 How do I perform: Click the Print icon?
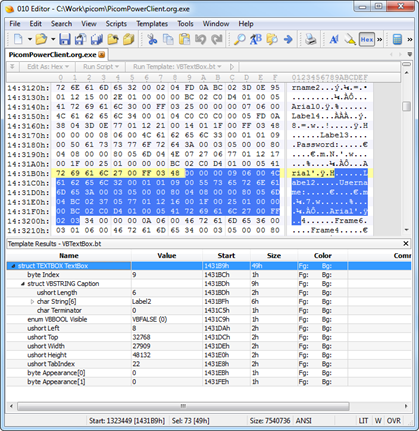pos(311,39)
